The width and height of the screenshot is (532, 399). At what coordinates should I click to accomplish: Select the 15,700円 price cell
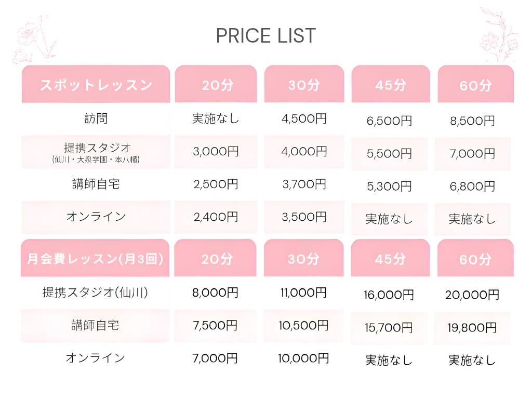click(x=389, y=328)
